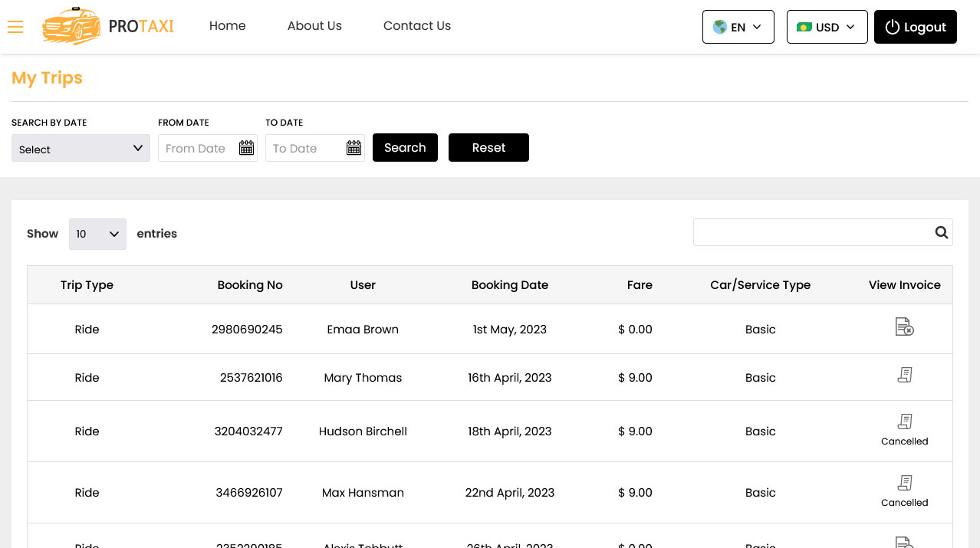Reset the date filters
980x548 pixels.
pyautogui.click(x=488, y=148)
